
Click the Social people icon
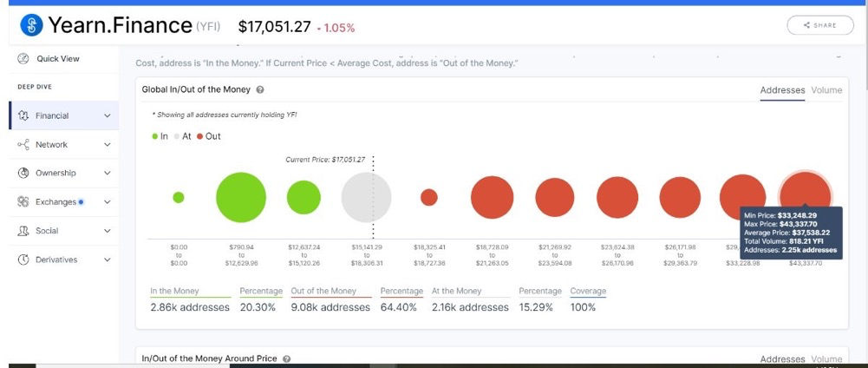click(23, 231)
